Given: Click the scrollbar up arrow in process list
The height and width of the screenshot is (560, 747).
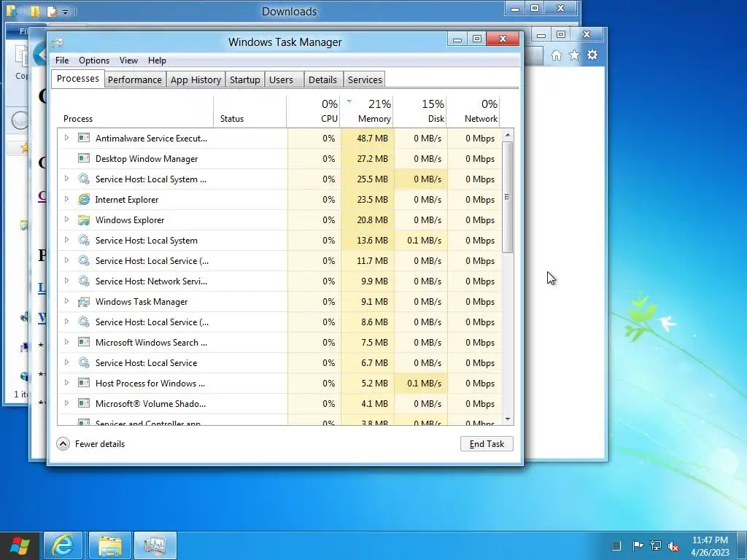Looking at the screenshot, I should coord(508,135).
